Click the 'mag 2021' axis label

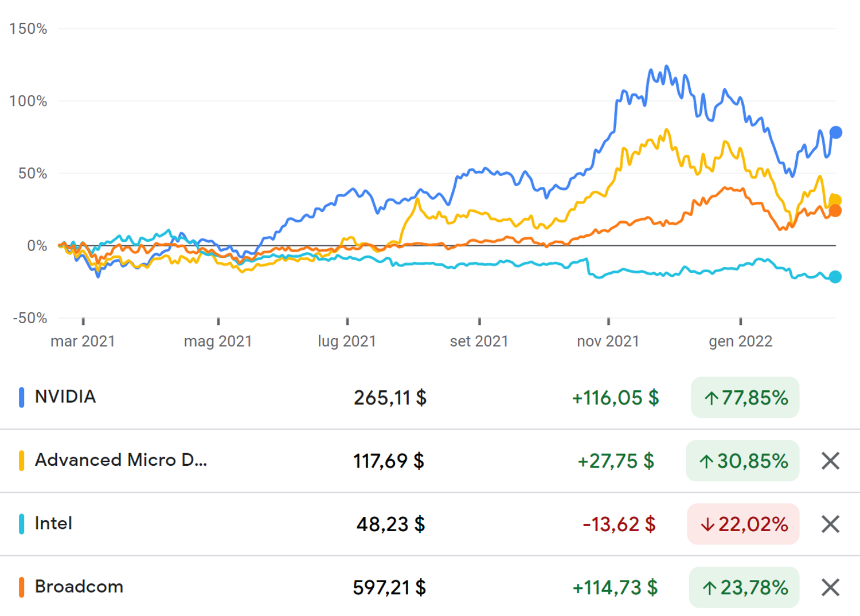click(x=218, y=342)
